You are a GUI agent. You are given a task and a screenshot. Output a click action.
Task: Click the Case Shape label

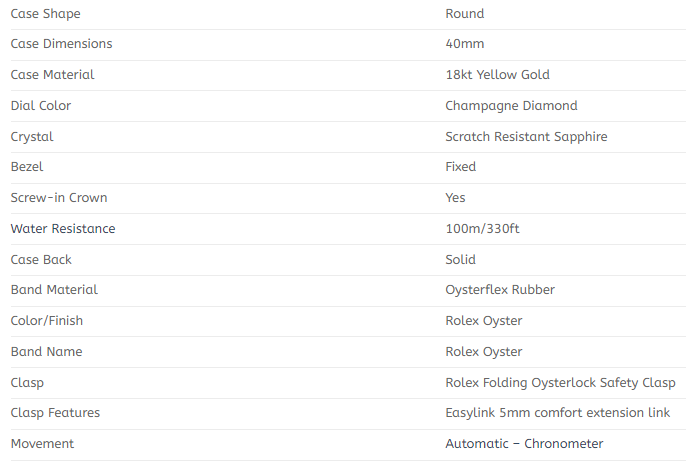point(45,14)
